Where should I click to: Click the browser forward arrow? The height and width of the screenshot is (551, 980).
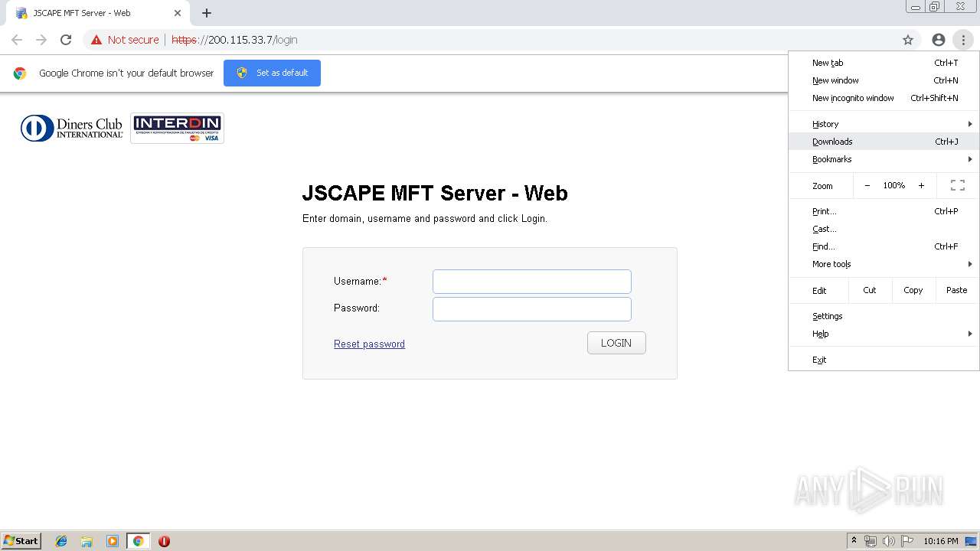point(41,40)
